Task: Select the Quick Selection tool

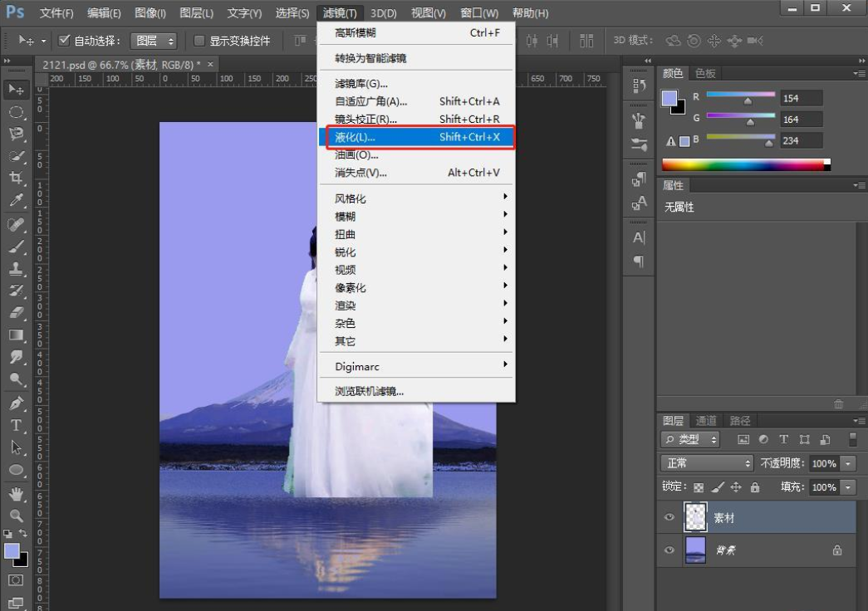Action: pos(16,156)
